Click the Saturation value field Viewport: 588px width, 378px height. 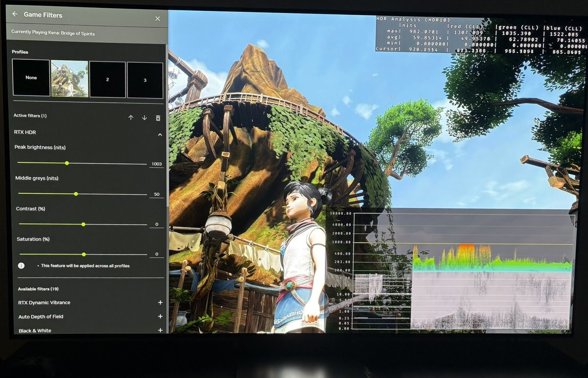(x=157, y=254)
